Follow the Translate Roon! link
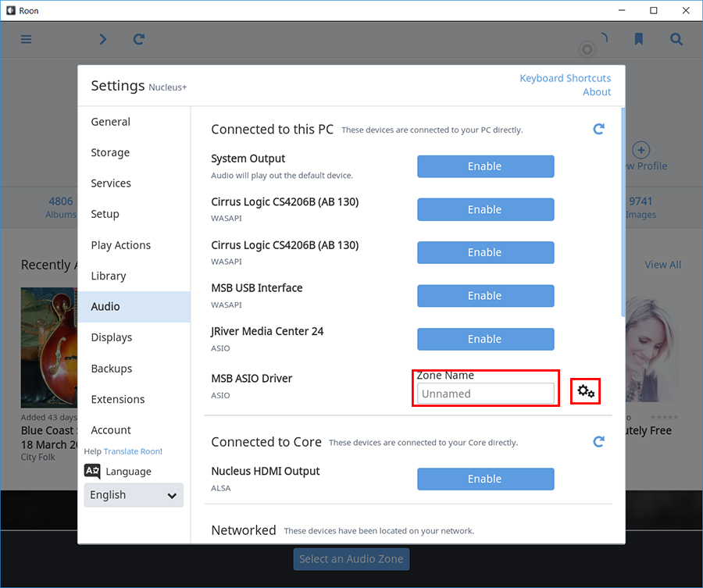The image size is (703, 588). [x=133, y=451]
